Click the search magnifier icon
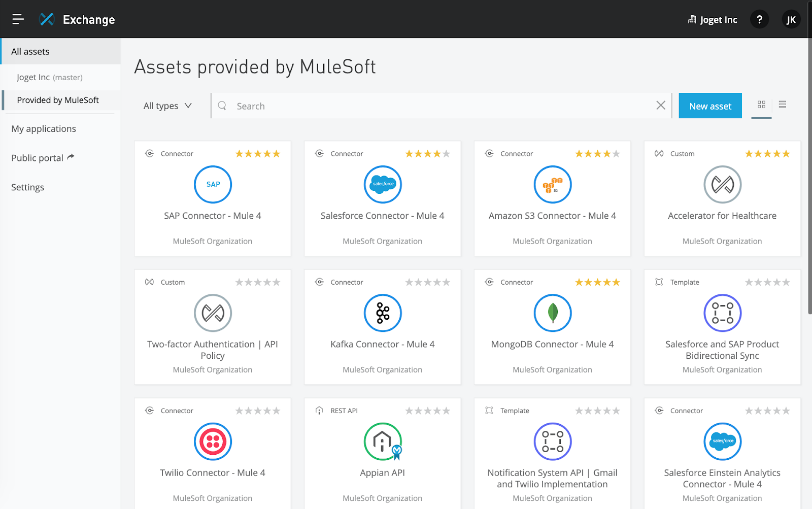 (222, 106)
